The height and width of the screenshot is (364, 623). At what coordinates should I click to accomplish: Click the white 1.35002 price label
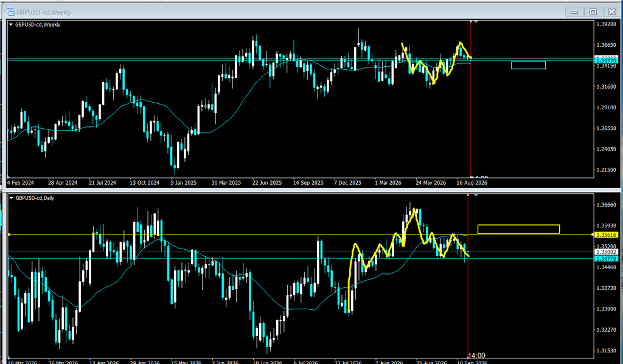(x=607, y=252)
